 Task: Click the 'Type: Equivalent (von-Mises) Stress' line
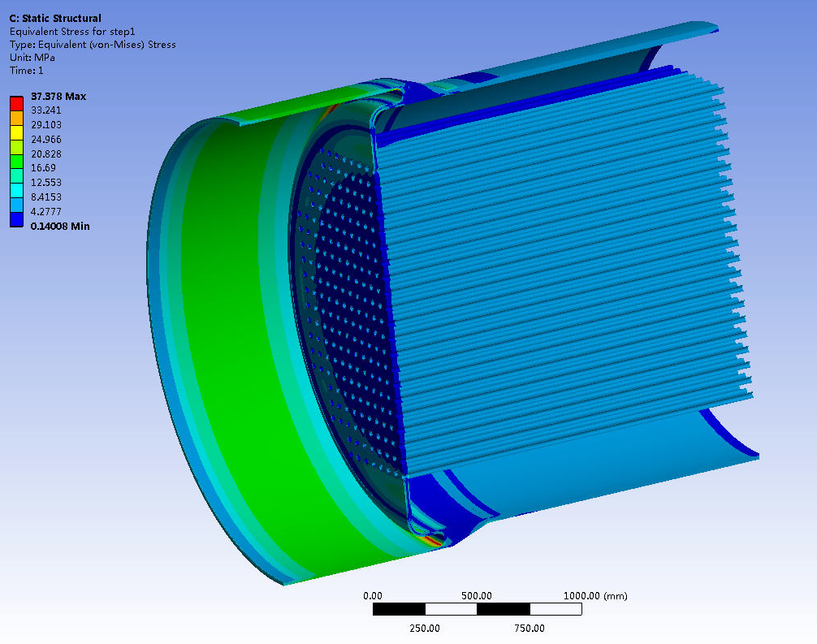[92, 45]
